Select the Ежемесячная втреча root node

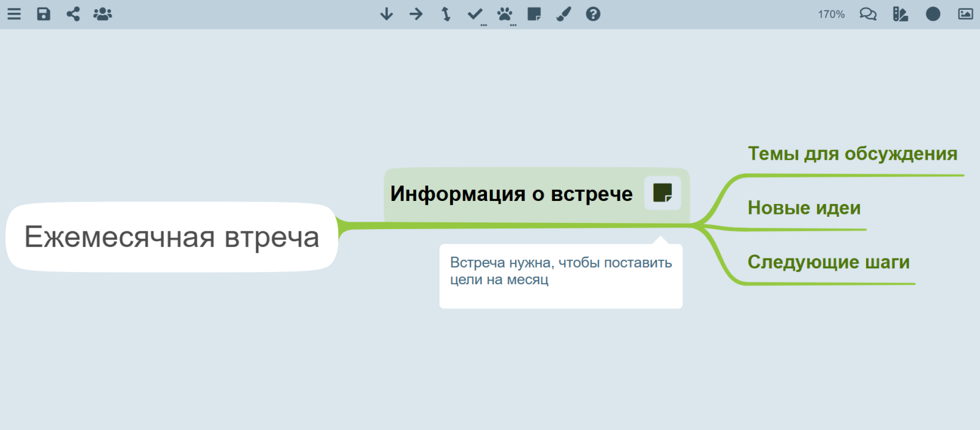click(171, 237)
